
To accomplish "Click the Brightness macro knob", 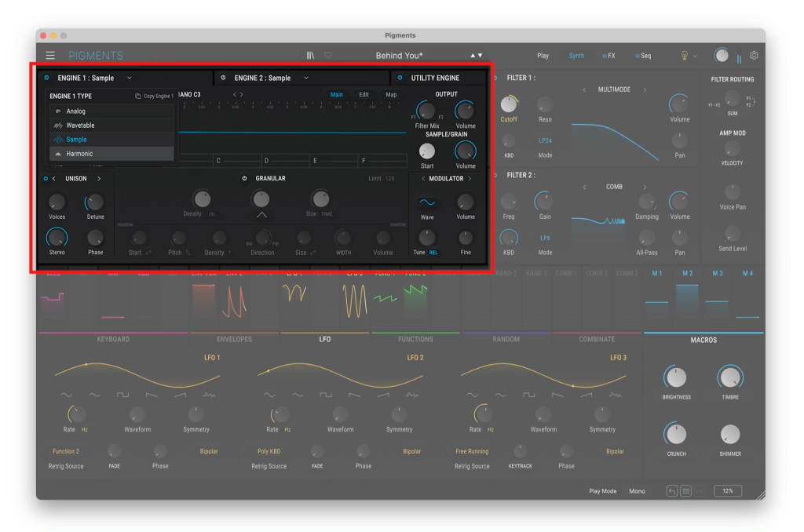I will coord(676,377).
